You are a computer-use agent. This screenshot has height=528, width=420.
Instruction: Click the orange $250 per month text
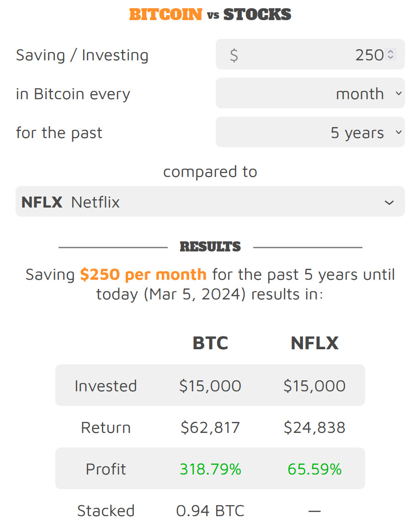tap(143, 274)
